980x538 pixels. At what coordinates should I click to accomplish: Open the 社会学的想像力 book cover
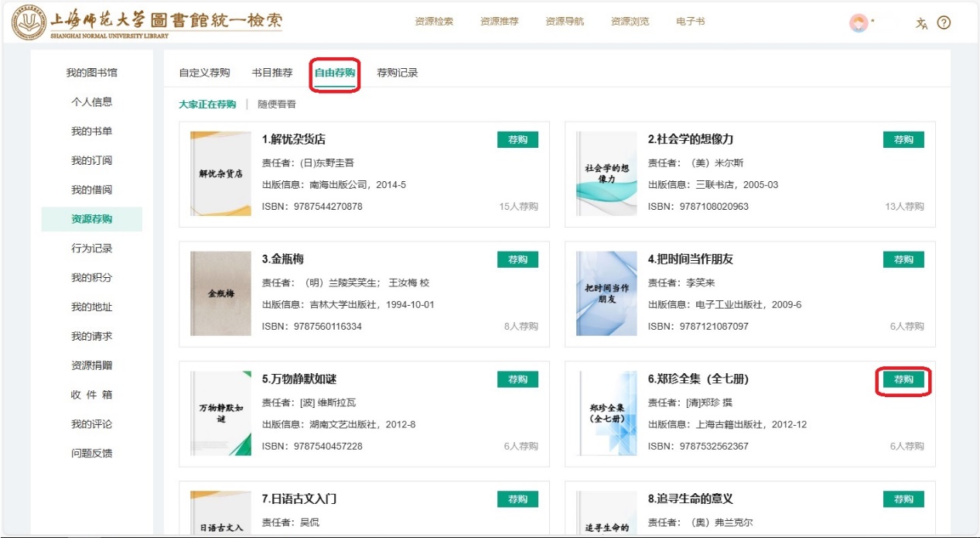[x=606, y=174]
